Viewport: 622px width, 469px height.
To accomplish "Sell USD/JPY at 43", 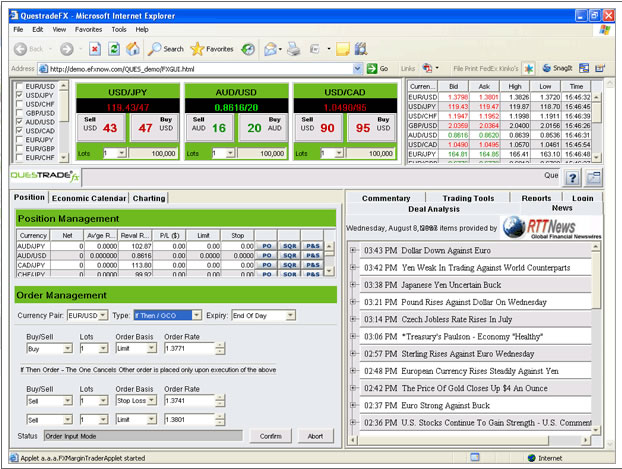I will point(100,128).
